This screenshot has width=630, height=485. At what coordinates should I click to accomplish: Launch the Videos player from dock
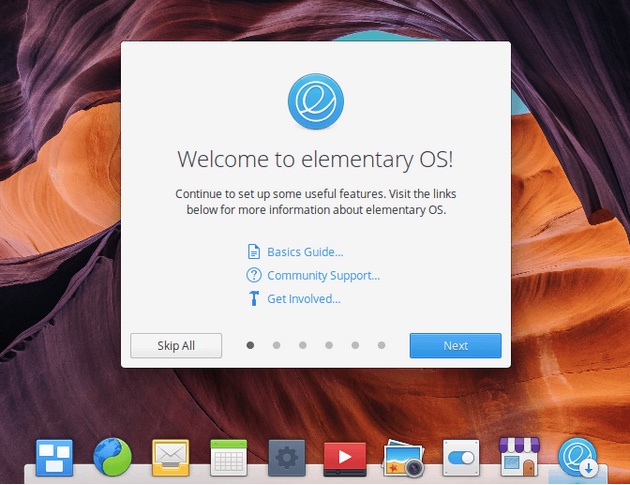click(345, 459)
